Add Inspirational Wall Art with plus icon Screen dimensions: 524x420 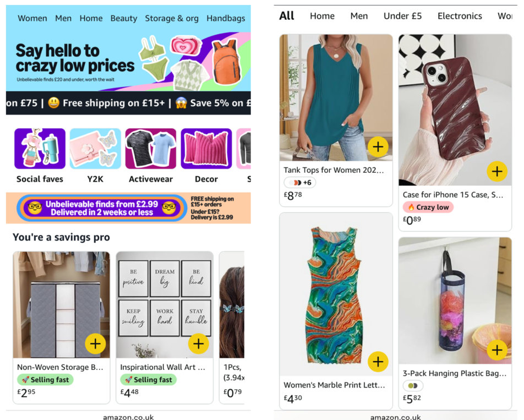tap(199, 343)
